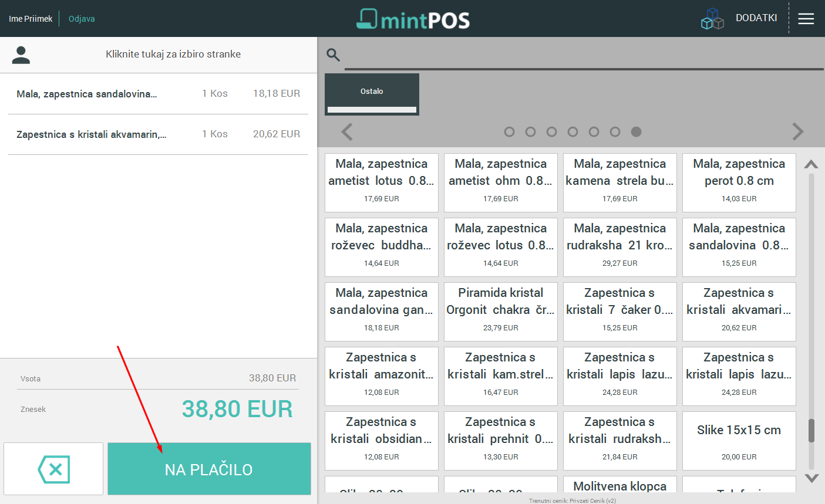This screenshot has height=504, width=825.
Task: Click the product grid scrollbar thumb
Action: [811, 431]
